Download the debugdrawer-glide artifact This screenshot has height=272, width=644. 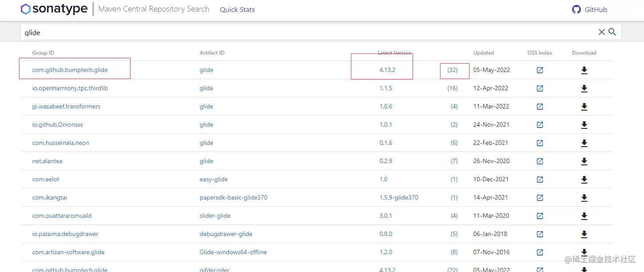tap(584, 234)
